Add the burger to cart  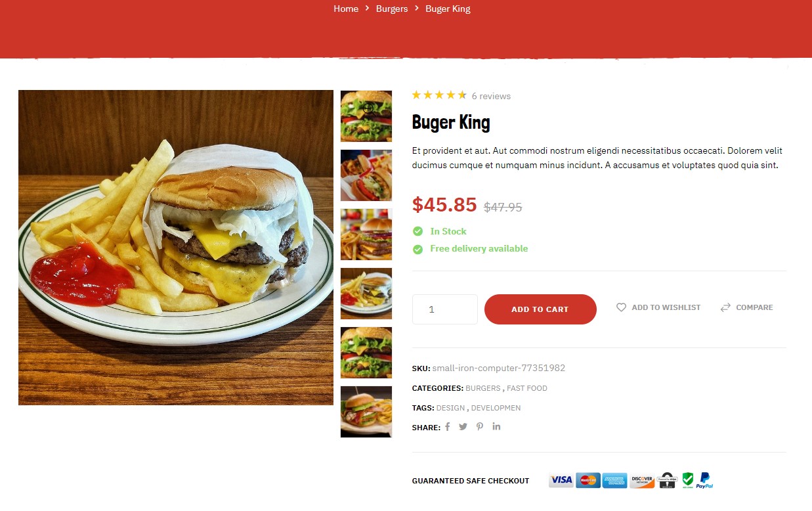(x=540, y=309)
